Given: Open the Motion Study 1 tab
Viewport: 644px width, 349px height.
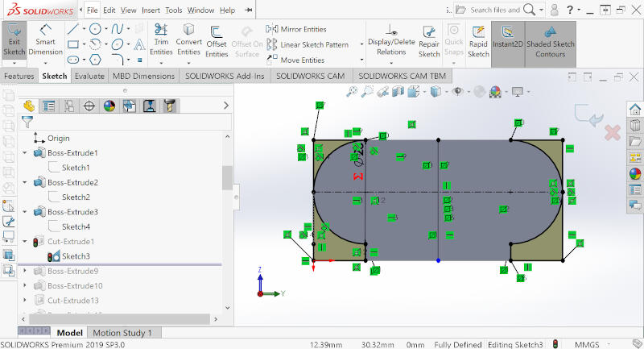Looking at the screenshot, I should pyautogui.click(x=122, y=333).
